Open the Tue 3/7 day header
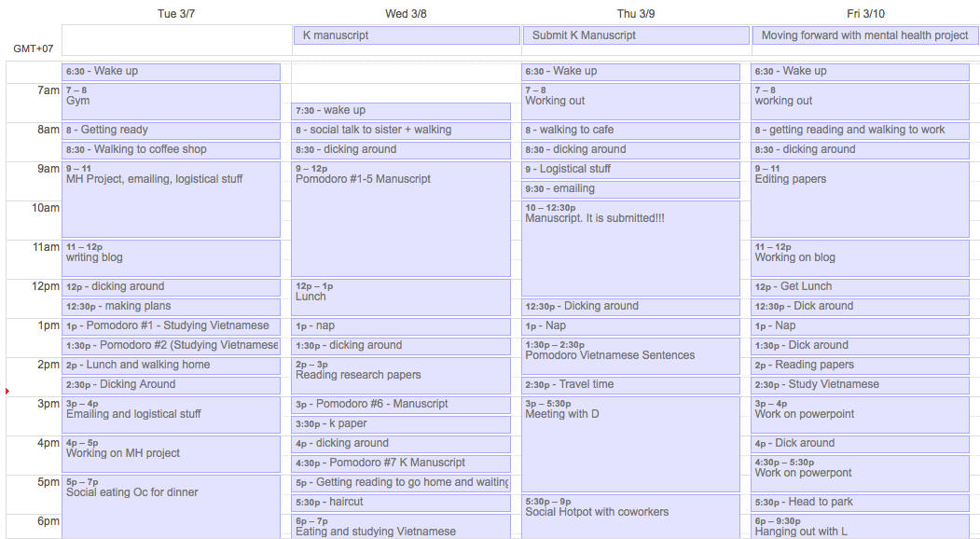Viewport: 980px width, 539px height. (175, 14)
